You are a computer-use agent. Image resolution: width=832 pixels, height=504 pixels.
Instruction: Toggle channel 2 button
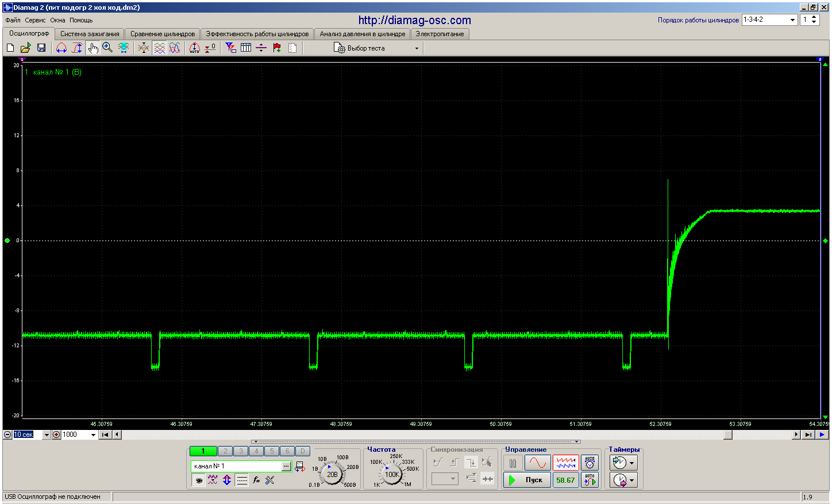coord(226,451)
